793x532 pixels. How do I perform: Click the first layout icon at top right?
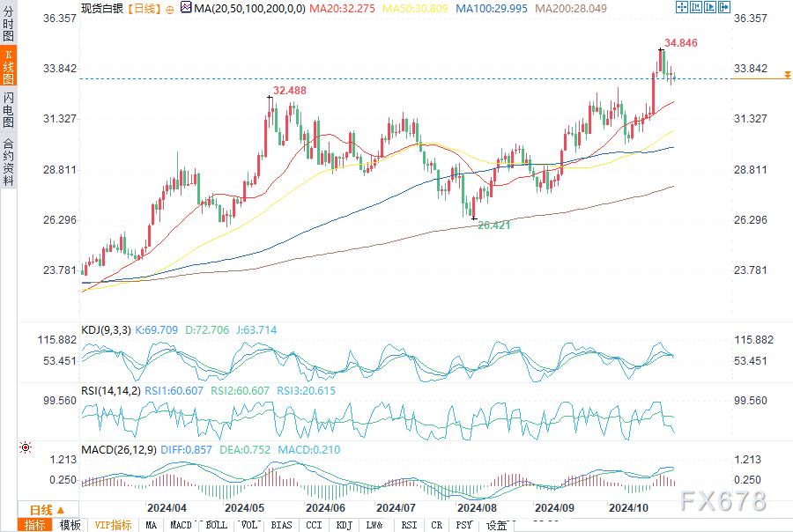[681, 7]
